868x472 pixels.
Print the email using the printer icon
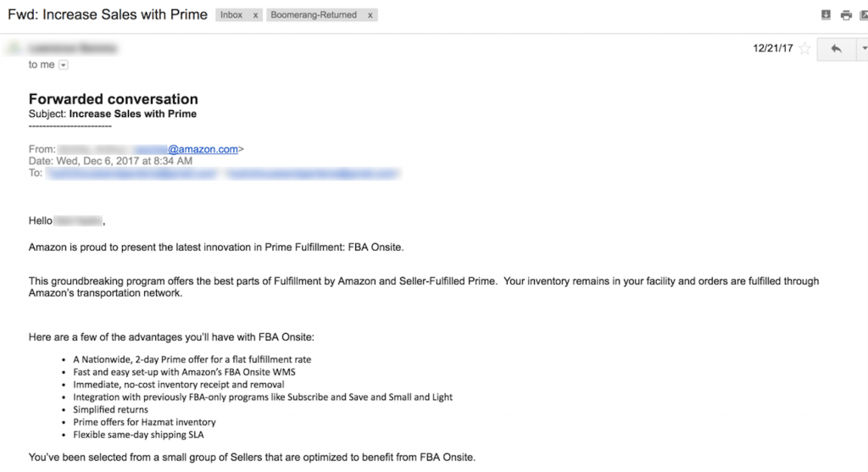[846, 15]
